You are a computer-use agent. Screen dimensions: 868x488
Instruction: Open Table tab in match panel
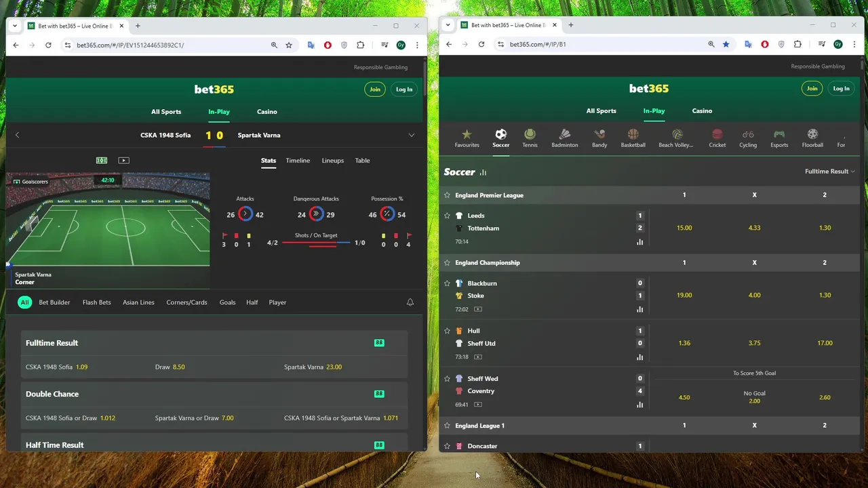click(363, 161)
